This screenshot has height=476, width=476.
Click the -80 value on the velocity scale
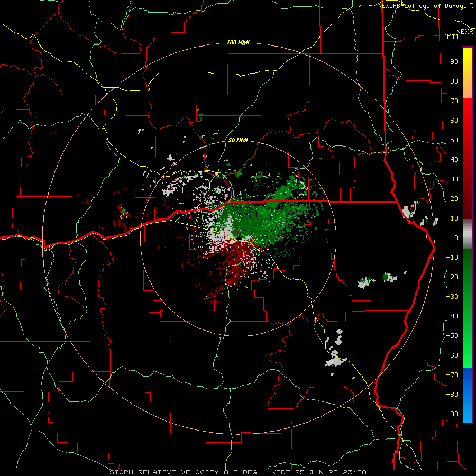[x=452, y=395]
